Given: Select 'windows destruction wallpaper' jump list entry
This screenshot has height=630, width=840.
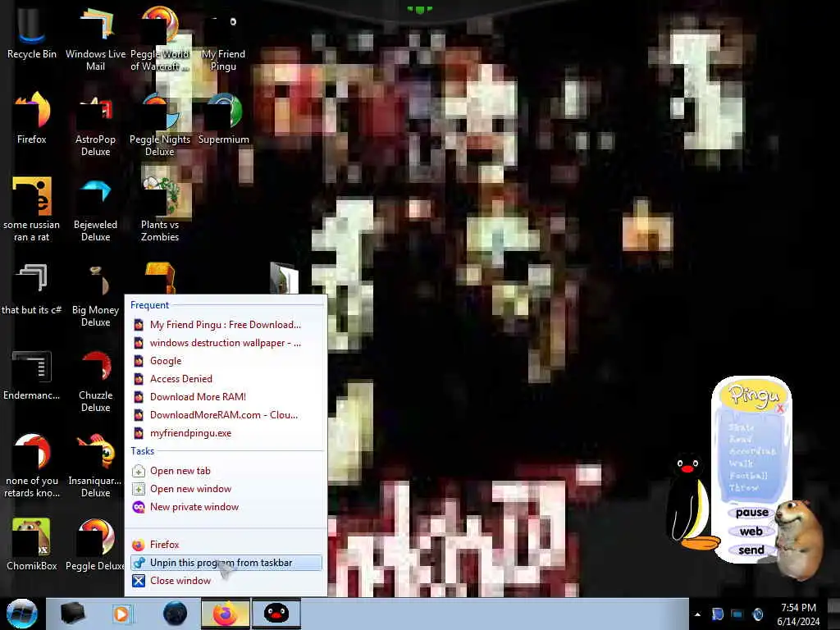Looking at the screenshot, I should coord(226,343).
